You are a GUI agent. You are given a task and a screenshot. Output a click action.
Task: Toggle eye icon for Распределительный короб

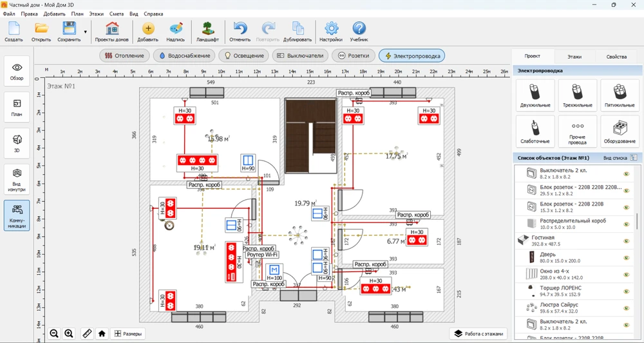point(626,223)
